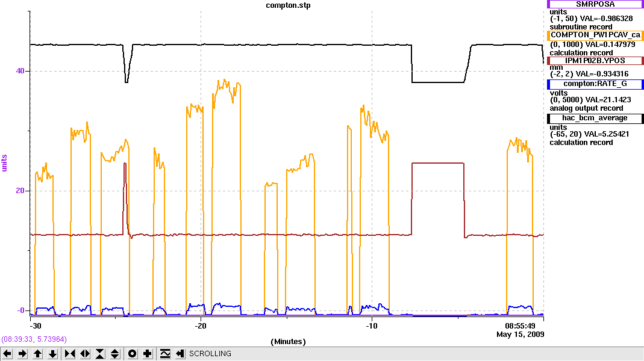Click the red IPM1P02B.YPOS plateau on the graph
644x361 pixels.
tap(438, 163)
